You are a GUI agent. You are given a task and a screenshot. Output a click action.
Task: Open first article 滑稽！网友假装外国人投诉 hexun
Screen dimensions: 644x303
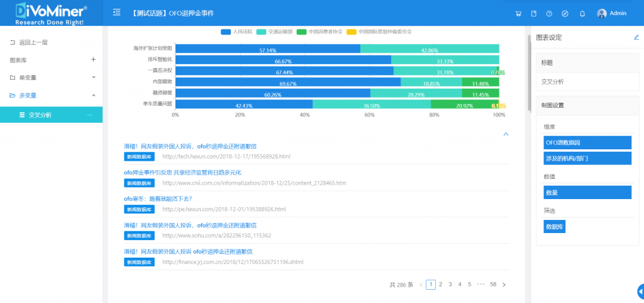tap(191, 146)
